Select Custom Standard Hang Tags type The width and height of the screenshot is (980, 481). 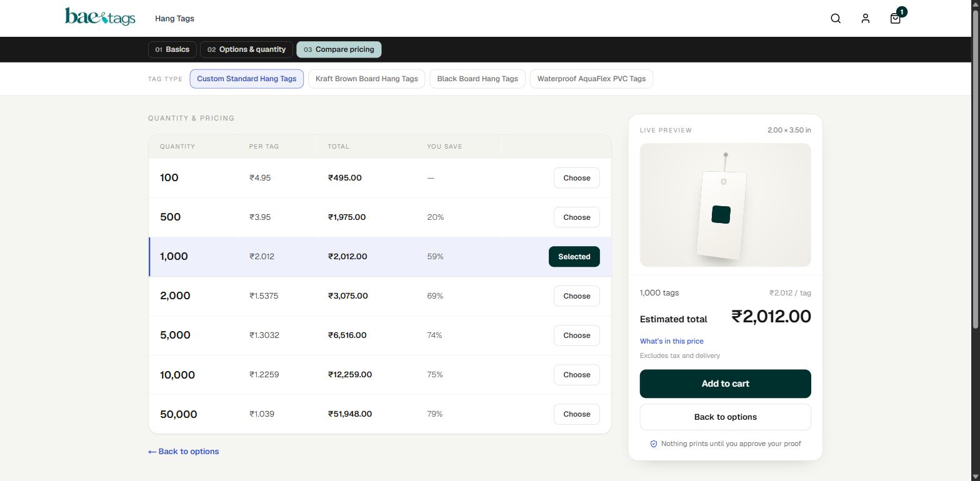point(246,79)
